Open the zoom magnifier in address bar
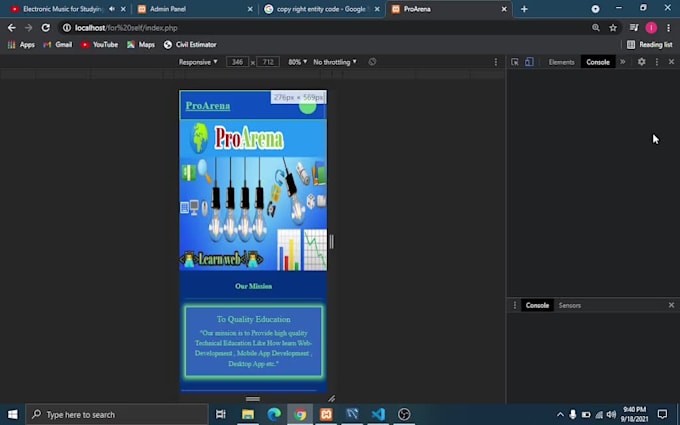Image resolution: width=680 pixels, height=425 pixels. coord(596,28)
